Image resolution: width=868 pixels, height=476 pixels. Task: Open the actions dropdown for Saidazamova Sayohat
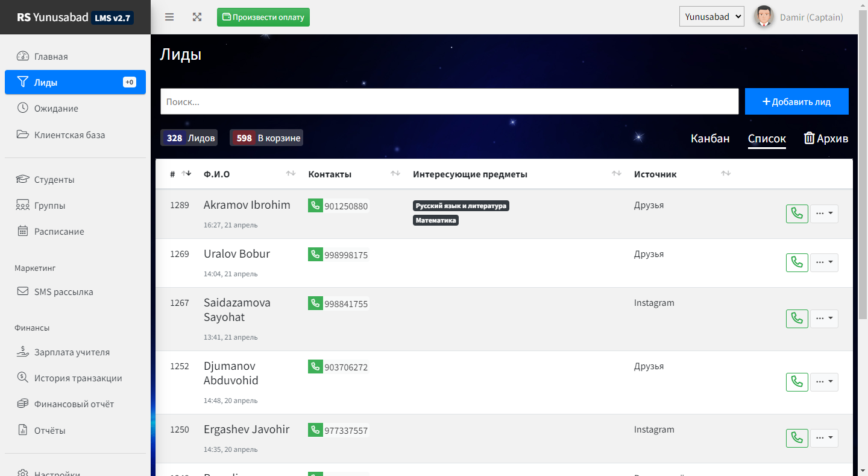point(824,319)
